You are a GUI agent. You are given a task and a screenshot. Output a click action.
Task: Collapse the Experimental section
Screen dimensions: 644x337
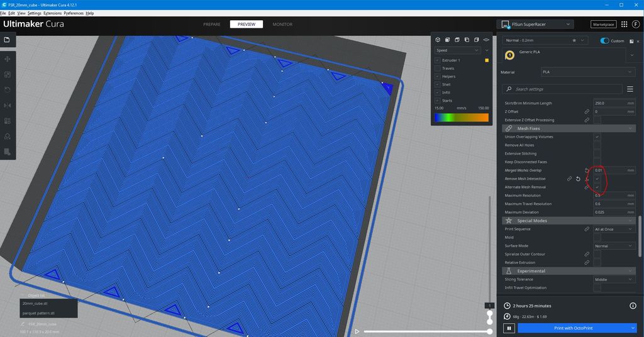569,271
